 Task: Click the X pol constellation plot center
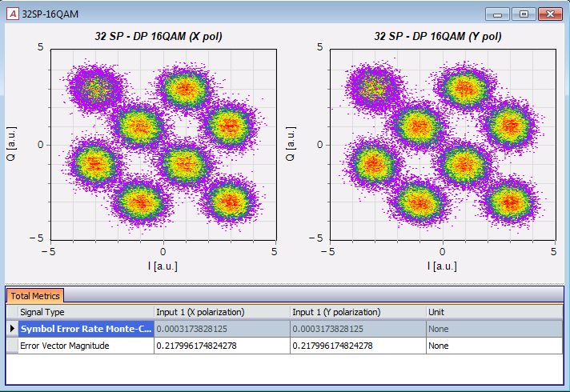(x=163, y=144)
